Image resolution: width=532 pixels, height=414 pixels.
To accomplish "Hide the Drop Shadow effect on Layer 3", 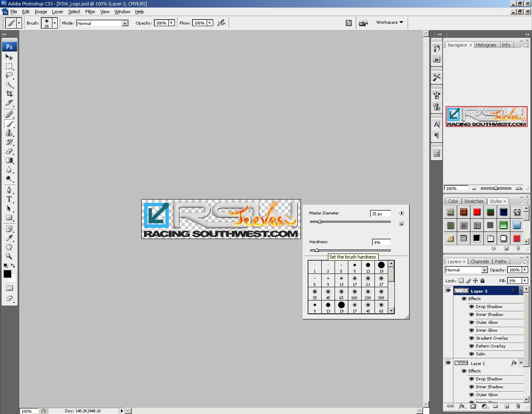I will pos(471,306).
